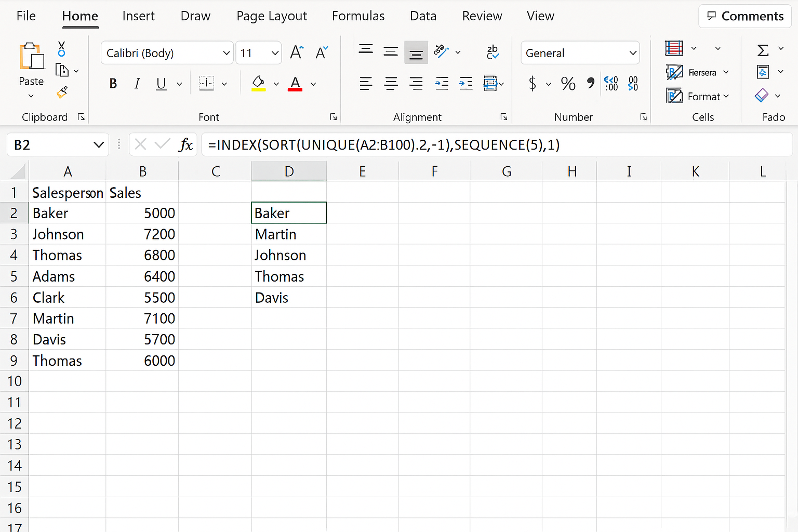Toggle Bold formatting
Viewport: 798px width, 532px height.
(113, 84)
